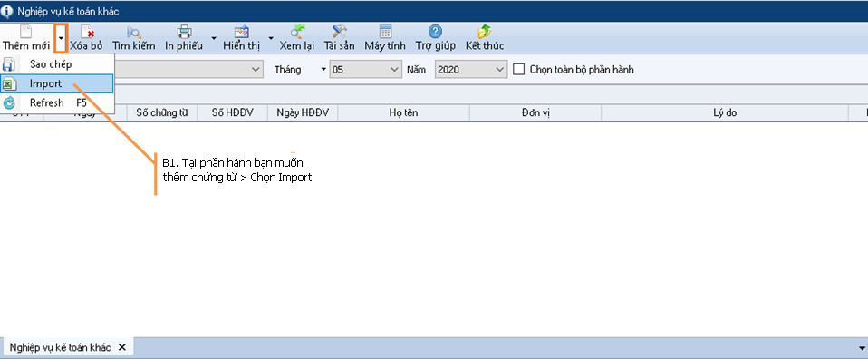The height and width of the screenshot is (359, 868).
Task: Click the Kết thúc exit icon
Action: click(485, 32)
